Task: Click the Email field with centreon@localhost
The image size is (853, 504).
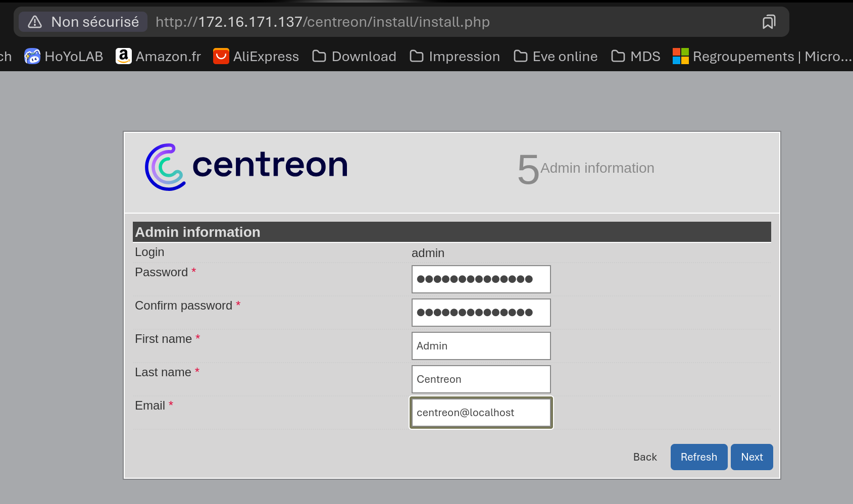Action: tap(481, 413)
